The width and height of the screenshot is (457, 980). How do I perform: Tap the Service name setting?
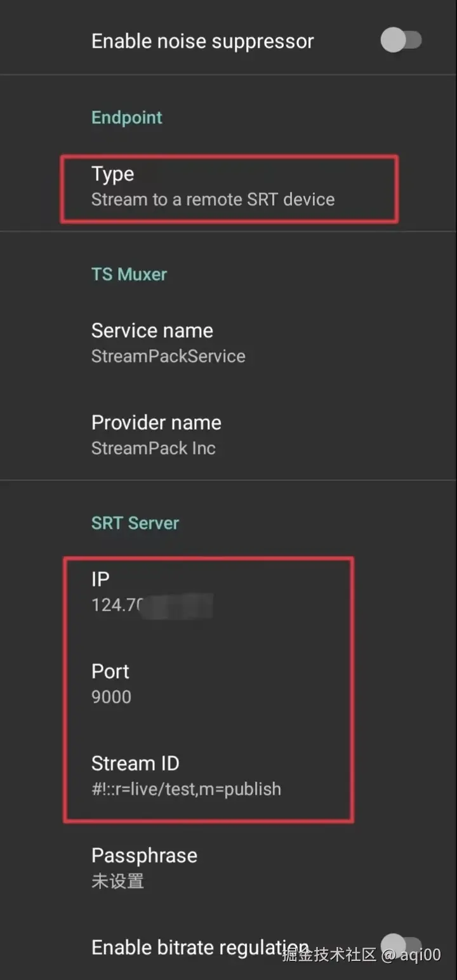point(168,343)
